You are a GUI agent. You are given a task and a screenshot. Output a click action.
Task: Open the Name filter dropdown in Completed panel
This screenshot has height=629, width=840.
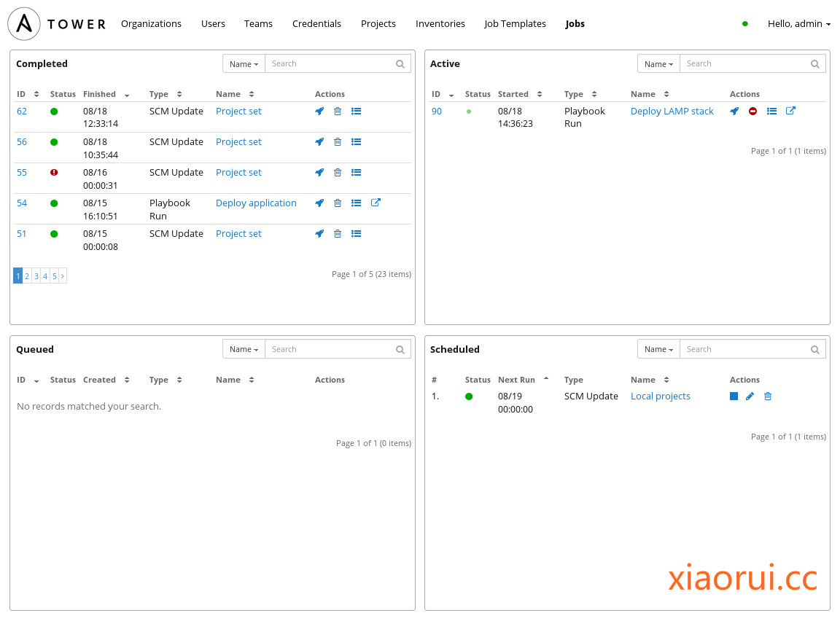coord(244,64)
